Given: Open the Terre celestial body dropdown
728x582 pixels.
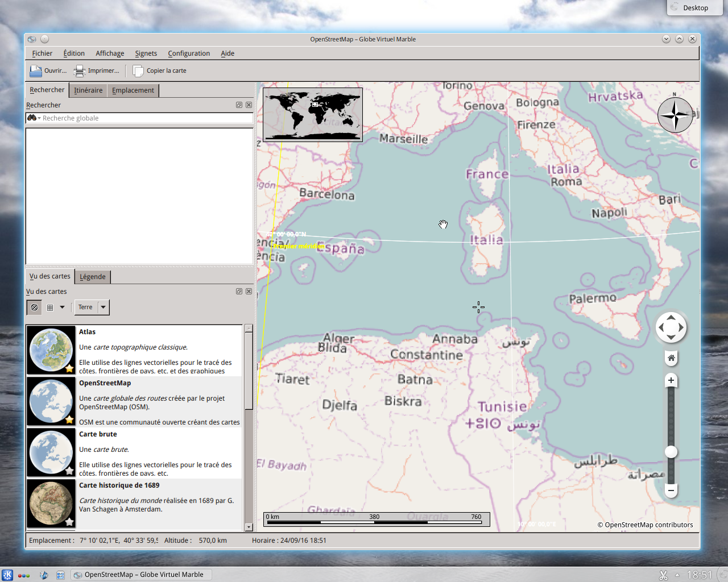Looking at the screenshot, I should pyautogui.click(x=92, y=307).
